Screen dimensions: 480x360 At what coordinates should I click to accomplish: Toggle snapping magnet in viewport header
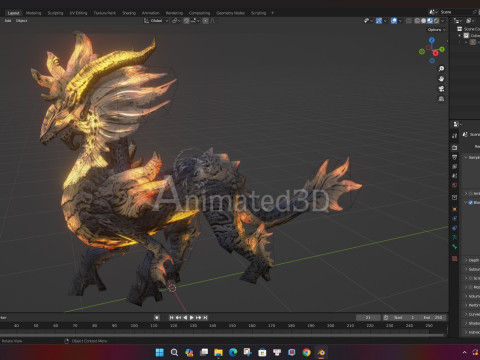186,21
